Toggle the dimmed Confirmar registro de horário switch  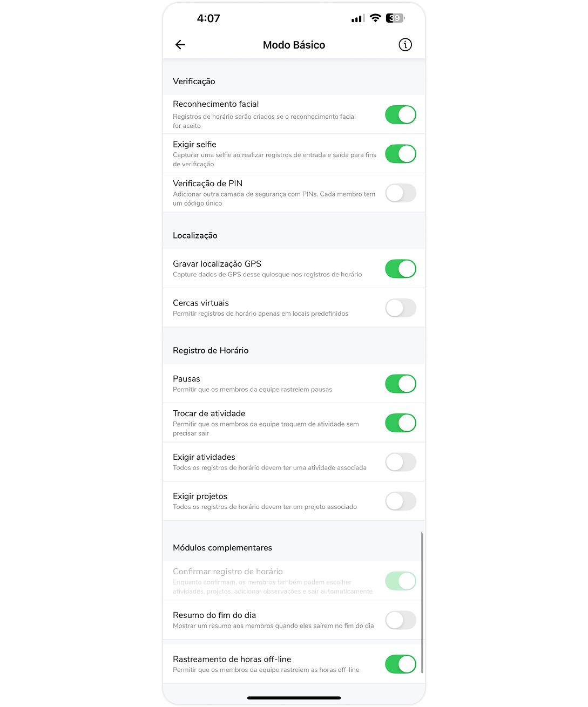[400, 581]
